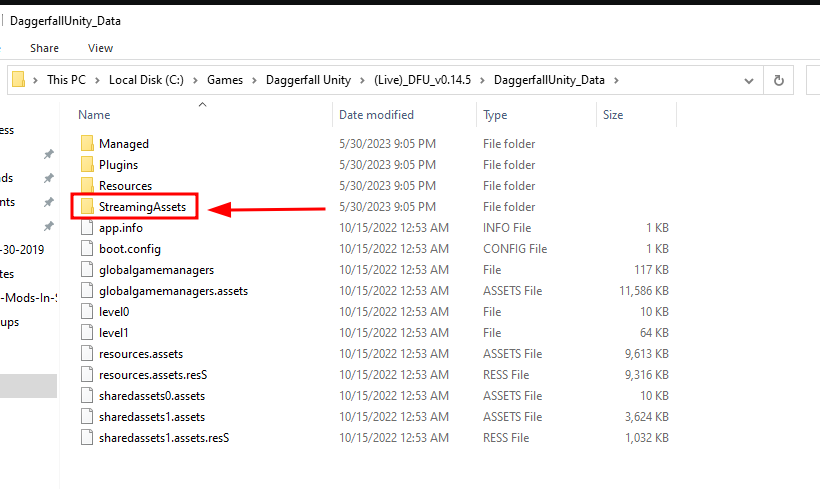Image resolution: width=820 pixels, height=489 pixels.
Task: Open the -Mods-In- sidebar item
Action: (29, 298)
